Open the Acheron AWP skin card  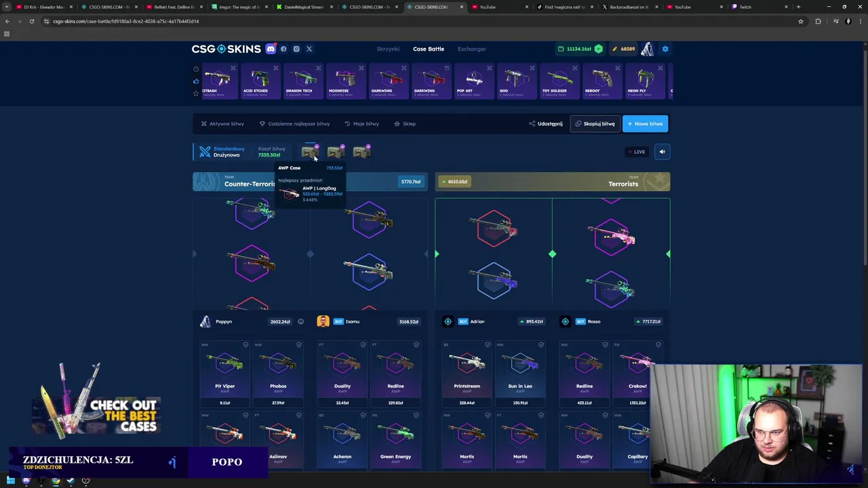(342, 441)
